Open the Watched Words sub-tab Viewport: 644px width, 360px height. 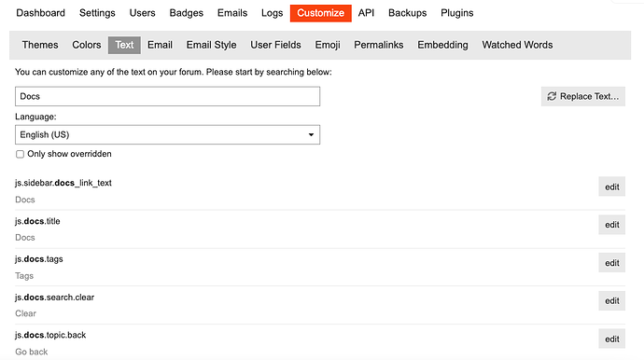coord(517,45)
